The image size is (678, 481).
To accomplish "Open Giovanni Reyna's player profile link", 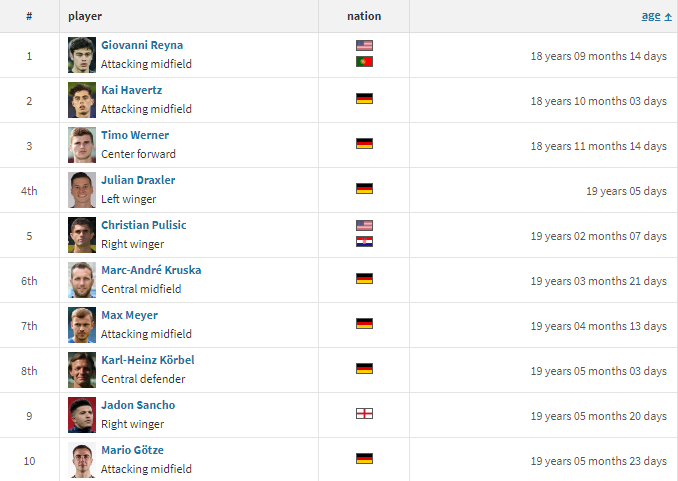I will click(x=142, y=45).
